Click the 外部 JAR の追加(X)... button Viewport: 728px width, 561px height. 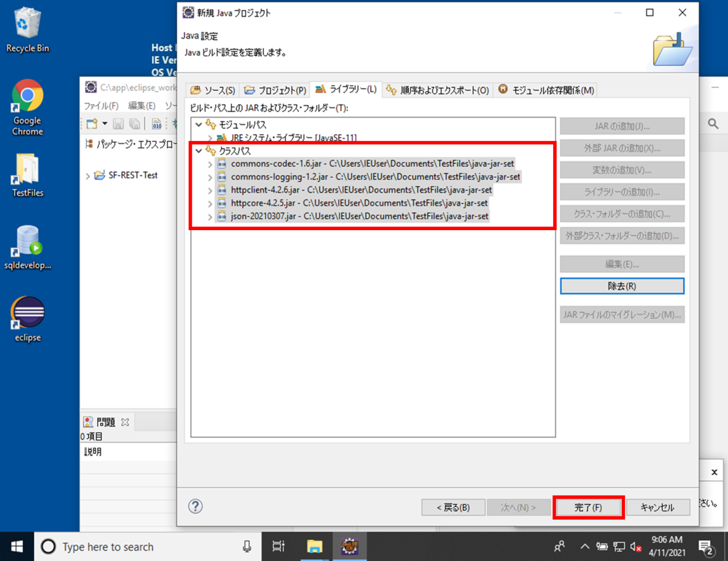point(622,148)
